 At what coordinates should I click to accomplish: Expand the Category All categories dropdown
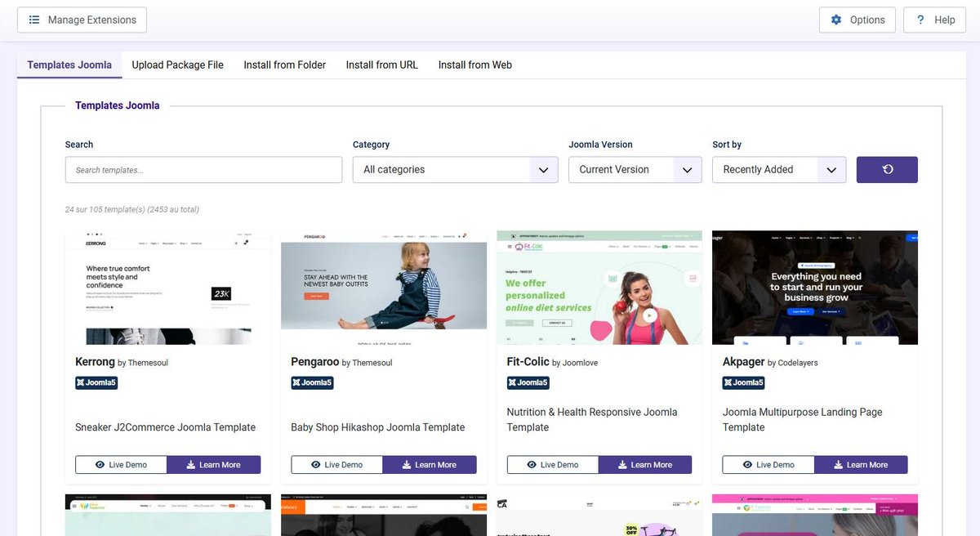tap(455, 170)
